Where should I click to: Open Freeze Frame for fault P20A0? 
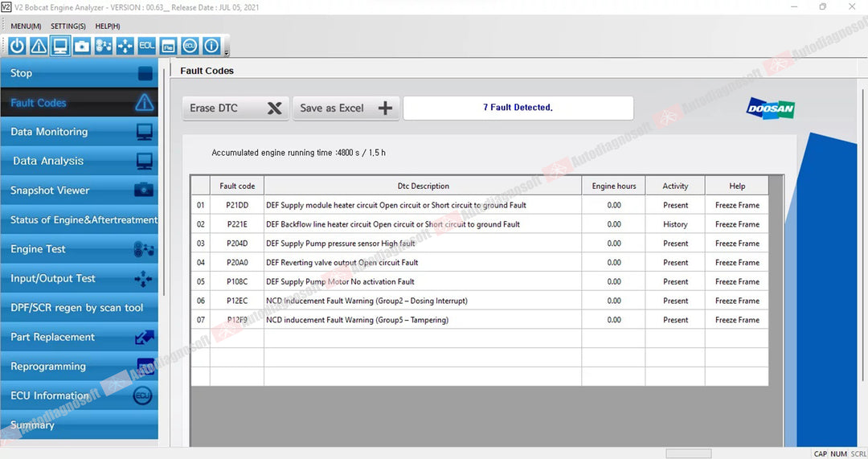tap(737, 262)
